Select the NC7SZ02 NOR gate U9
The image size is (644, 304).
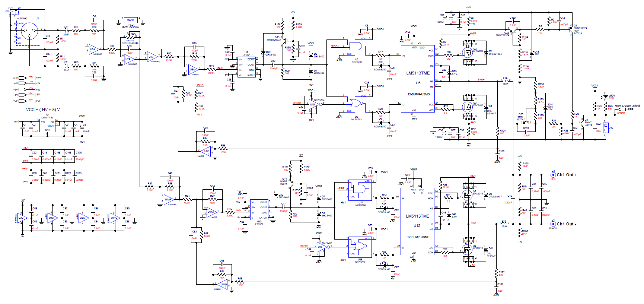[356, 104]
